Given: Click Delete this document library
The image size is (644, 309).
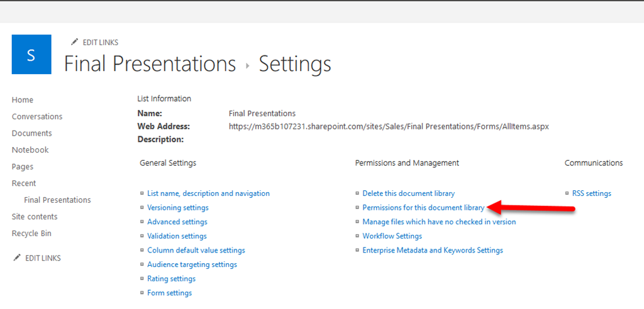Looking at the screenshot, I should [408, 193].
